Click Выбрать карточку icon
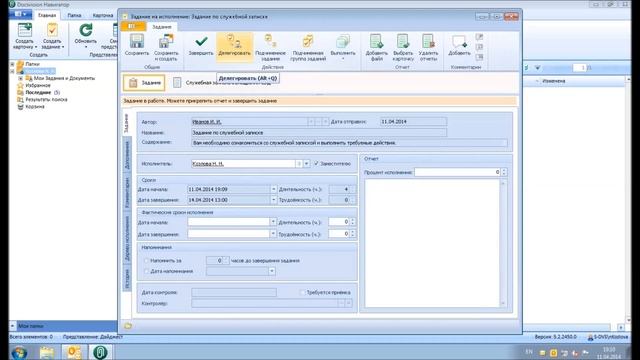 click(403, 41)
